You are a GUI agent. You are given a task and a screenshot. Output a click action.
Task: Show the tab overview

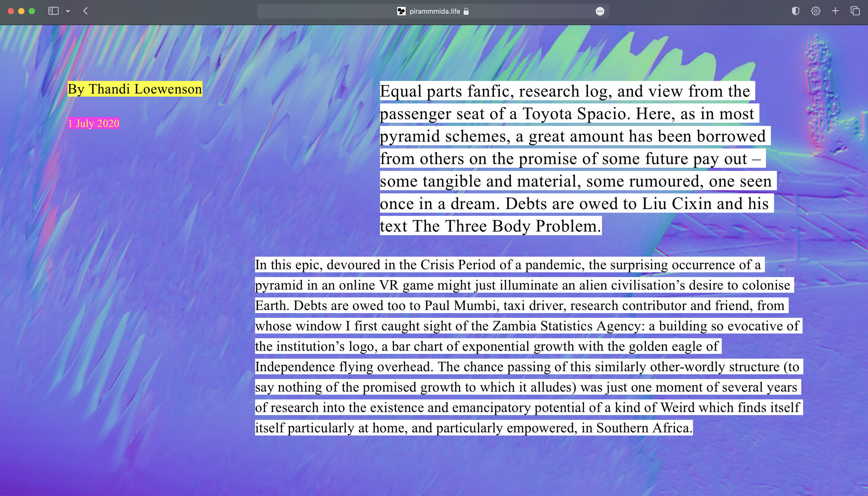tap(855, 11)
